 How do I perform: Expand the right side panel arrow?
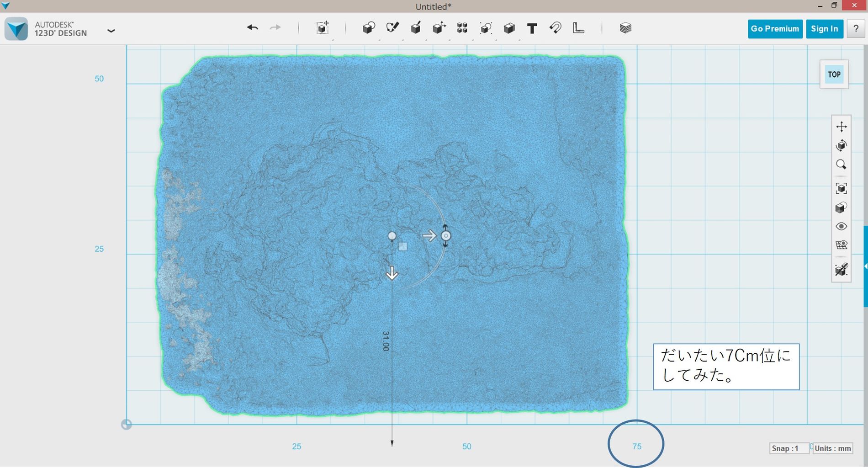(865, 266)
